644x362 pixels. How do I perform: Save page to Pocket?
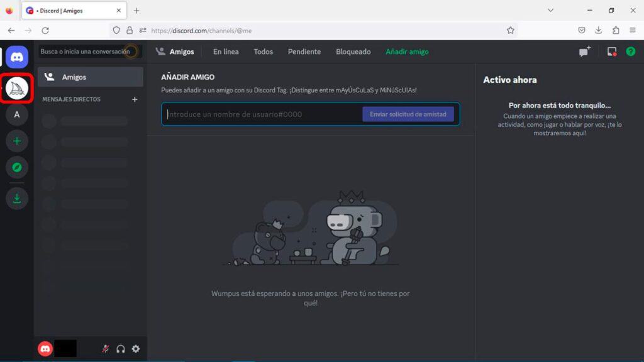[x=582, y=30]
